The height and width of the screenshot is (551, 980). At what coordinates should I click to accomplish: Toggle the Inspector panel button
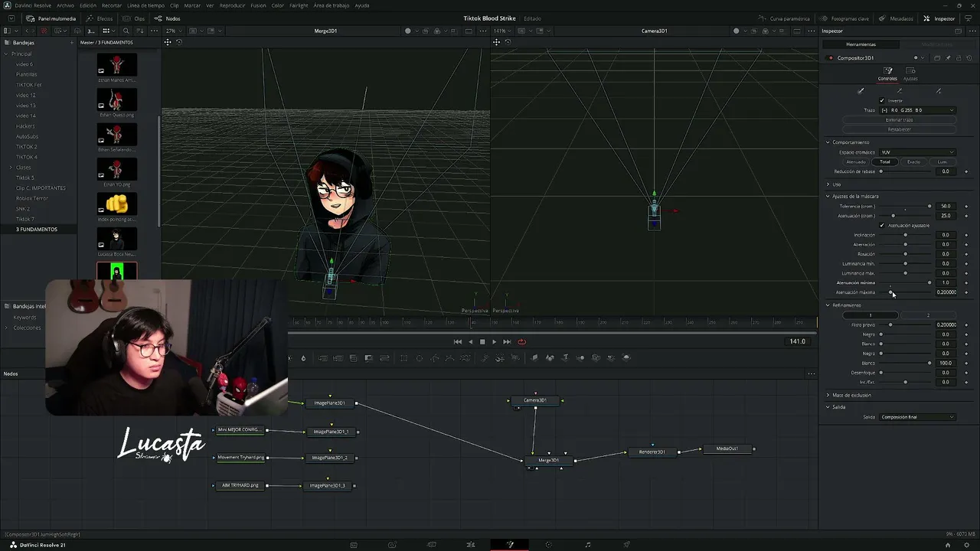pyautogui.click(x=939, y=18)
